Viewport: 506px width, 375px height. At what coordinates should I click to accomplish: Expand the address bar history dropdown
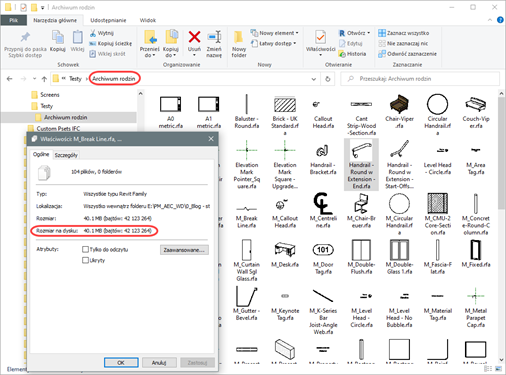[x=314, y=79]
